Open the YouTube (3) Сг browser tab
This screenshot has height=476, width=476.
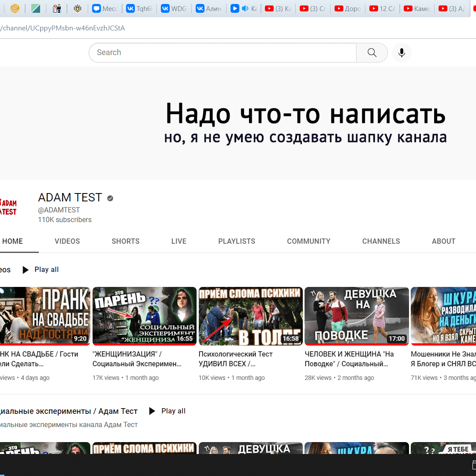(x=313, y=8)
